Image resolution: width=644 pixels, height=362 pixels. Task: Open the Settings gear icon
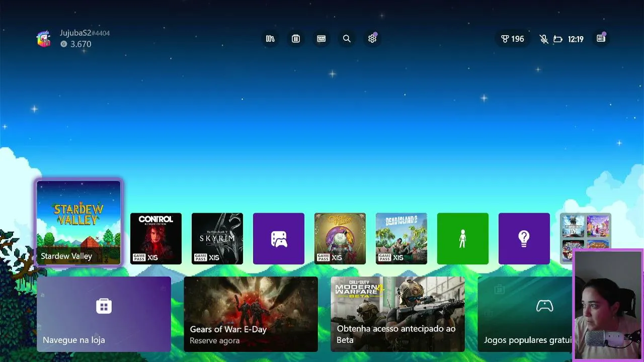point(372,39)
